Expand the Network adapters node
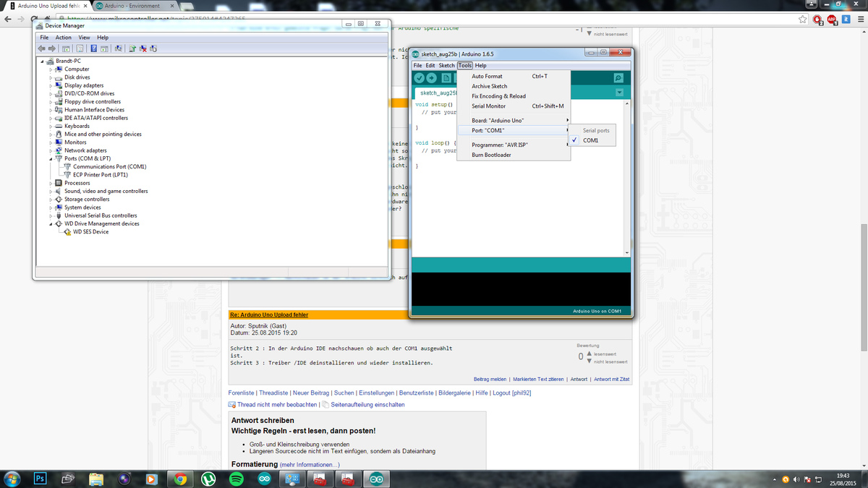 [x=51, y=150]
